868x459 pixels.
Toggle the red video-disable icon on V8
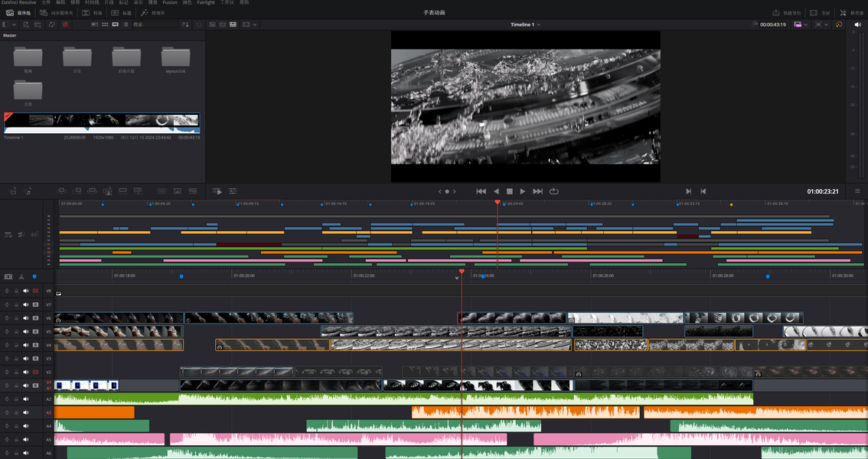tap(35, 291)
